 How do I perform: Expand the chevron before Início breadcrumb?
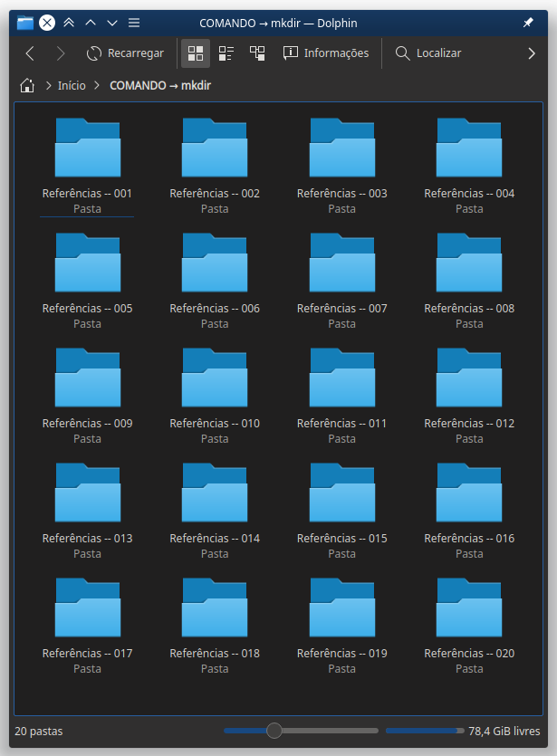pos(48,86)
